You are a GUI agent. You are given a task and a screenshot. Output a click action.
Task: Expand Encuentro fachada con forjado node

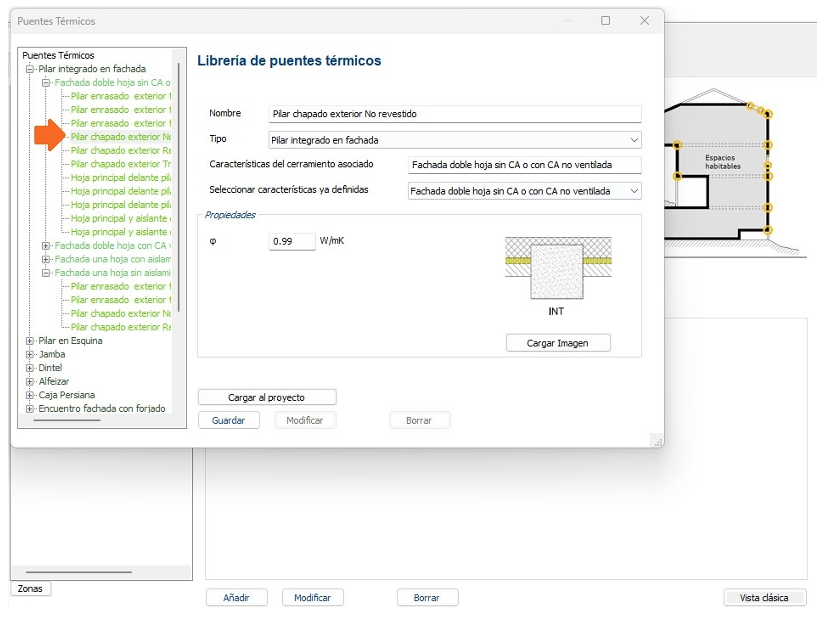coord(30,408)
